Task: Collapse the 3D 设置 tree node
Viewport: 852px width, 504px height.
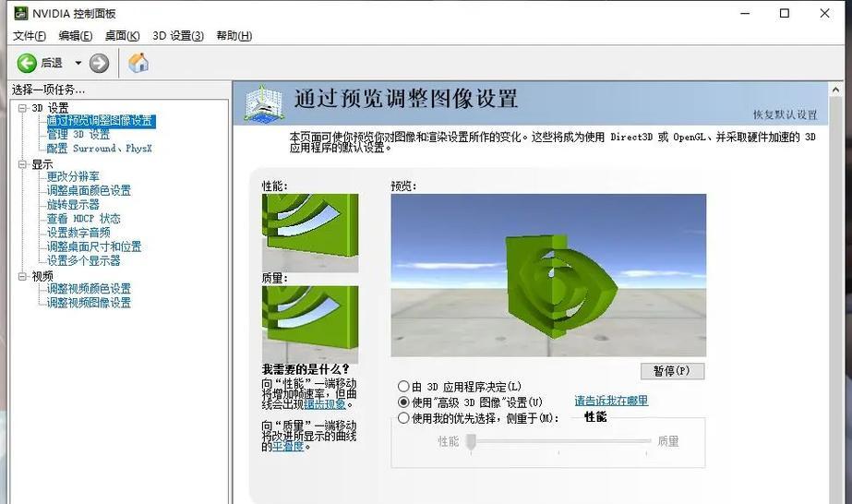Action: [x=22, y=108]
